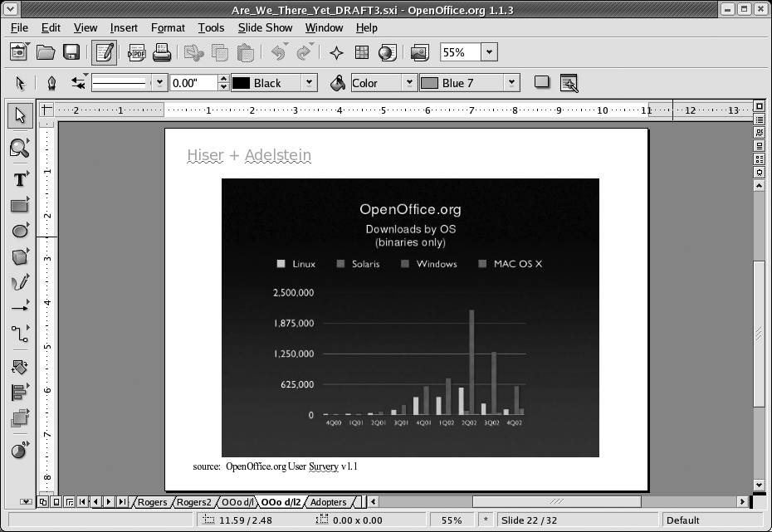Open the Alignment tool
Image resolution: width=772 pixels, height=532 pixels.
(20, 393)
